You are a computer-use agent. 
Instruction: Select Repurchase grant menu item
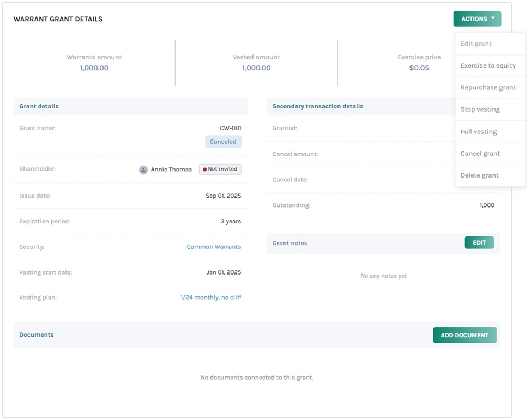click(488, 87)
